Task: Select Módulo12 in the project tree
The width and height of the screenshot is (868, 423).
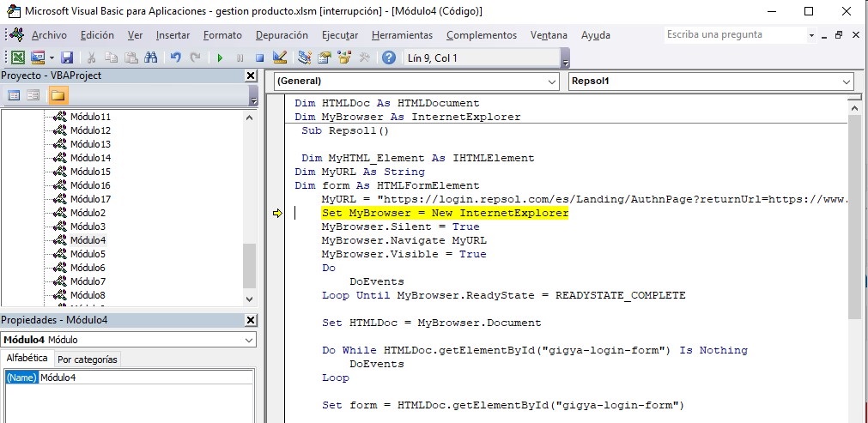Action: (x=90, y=130)
